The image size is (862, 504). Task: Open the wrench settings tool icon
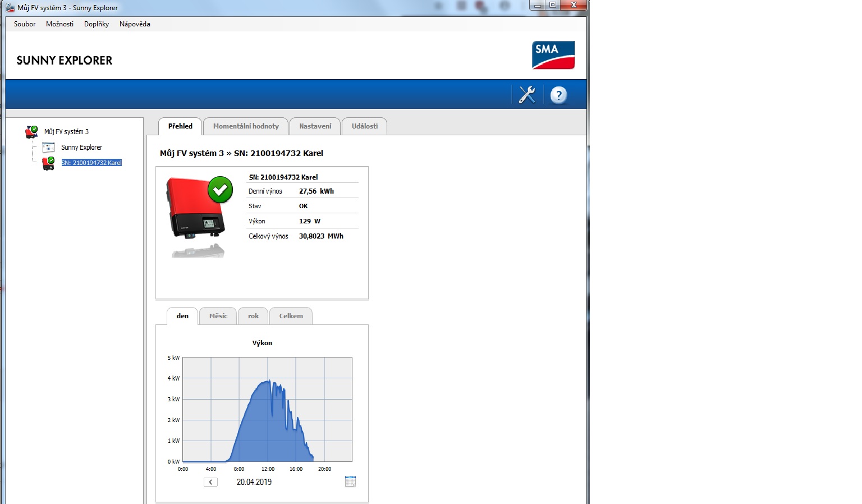(527, 95)
